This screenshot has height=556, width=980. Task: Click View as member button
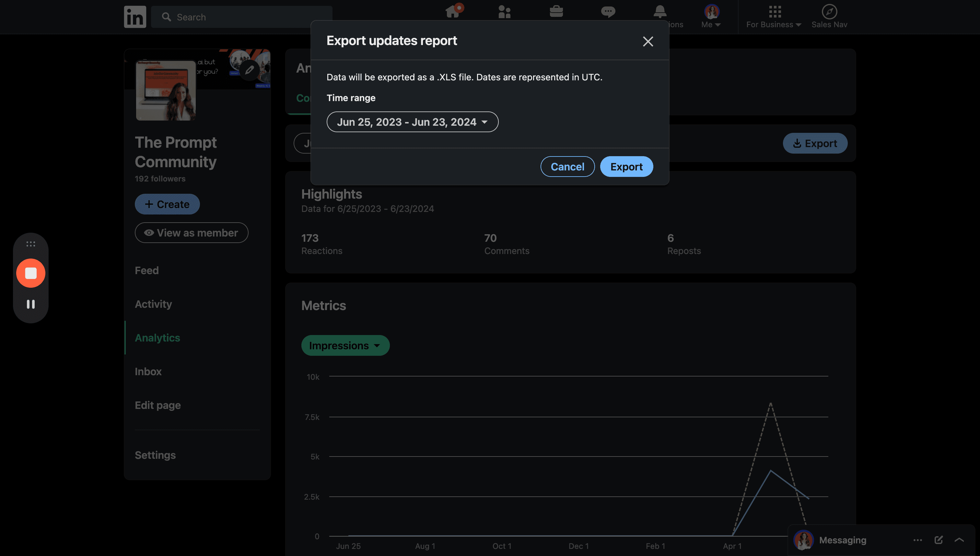[x=191, y=233]
